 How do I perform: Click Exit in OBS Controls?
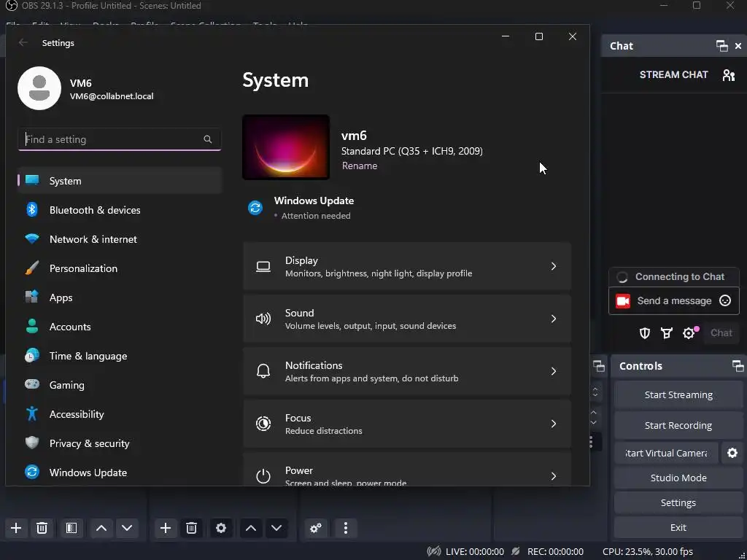678,527
